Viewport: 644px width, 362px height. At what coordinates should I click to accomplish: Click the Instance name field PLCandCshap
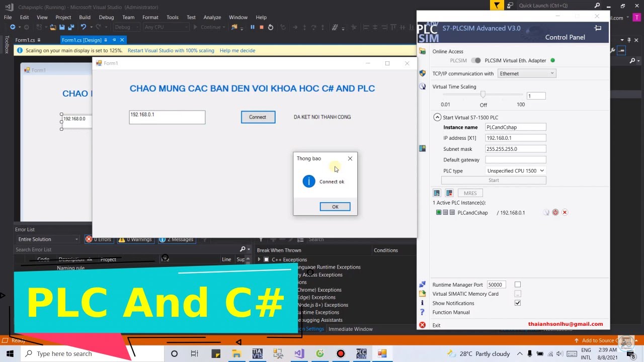pos(516,127)
